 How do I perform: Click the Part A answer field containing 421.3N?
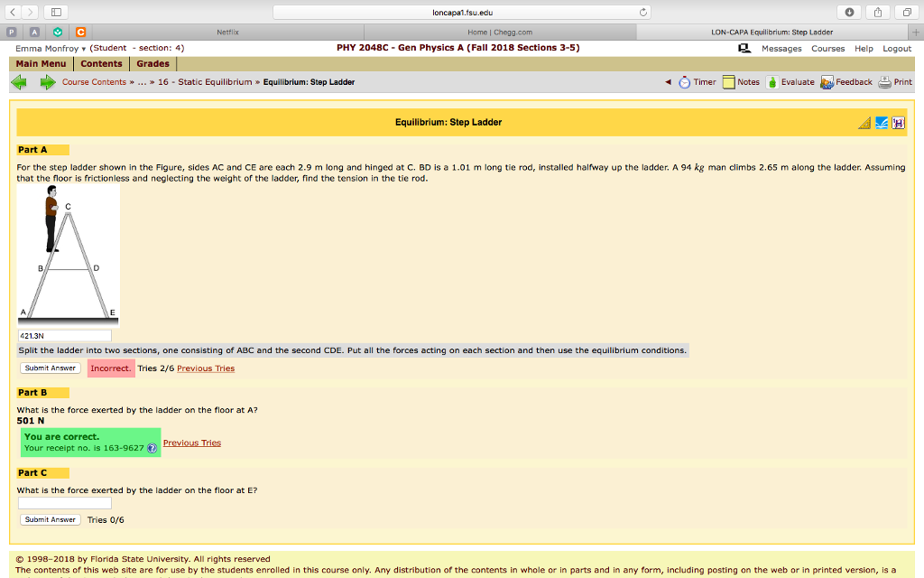65,336
